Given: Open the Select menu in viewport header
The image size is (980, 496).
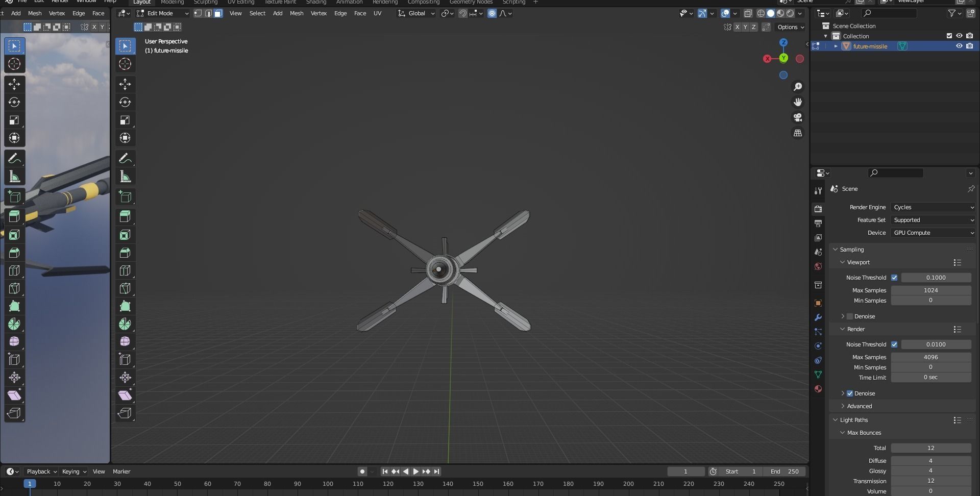Looking at the screenshot, I should (257, 13).
